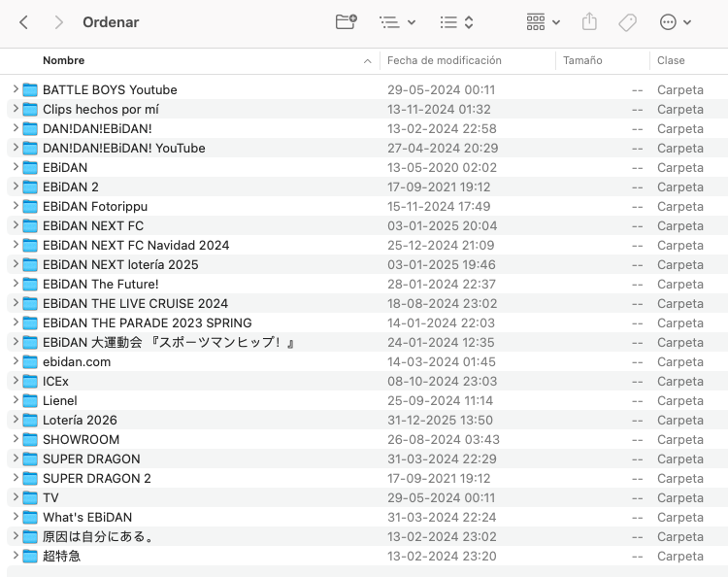Click the EBiDAN Fotorippu folder icon

[30, 206]
